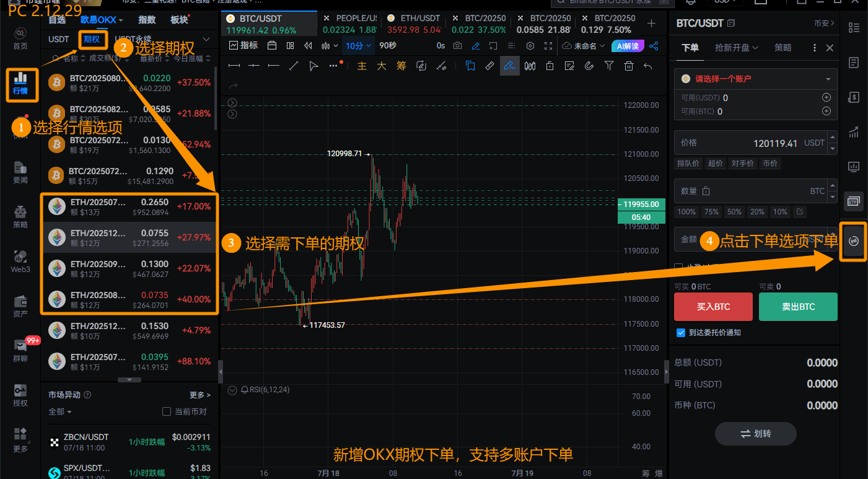Click the 更多 link in 市场异动

[199, 395]
